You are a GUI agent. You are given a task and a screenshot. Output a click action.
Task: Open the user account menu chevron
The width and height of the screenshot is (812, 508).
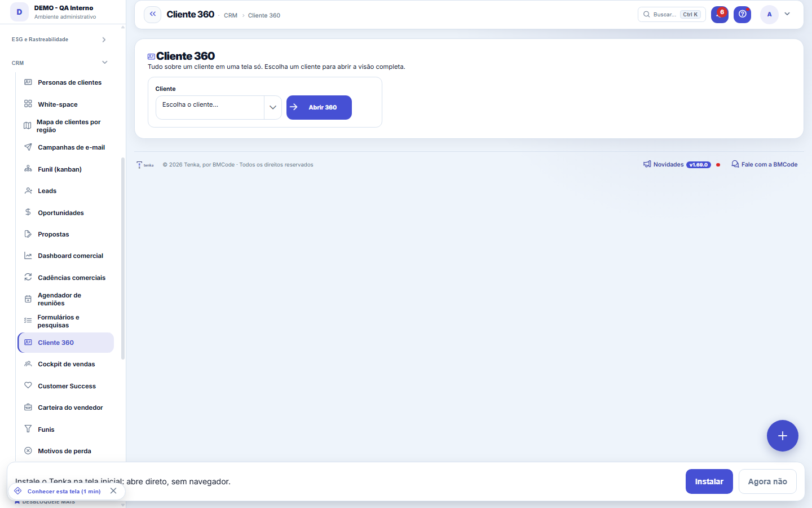coord(787,14)
